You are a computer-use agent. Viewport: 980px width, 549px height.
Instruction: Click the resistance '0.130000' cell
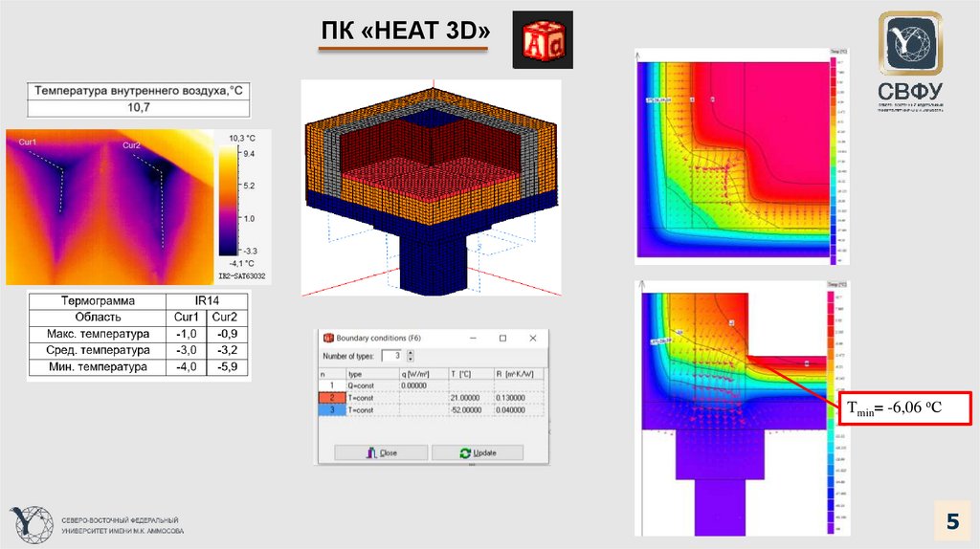point(519,398)
